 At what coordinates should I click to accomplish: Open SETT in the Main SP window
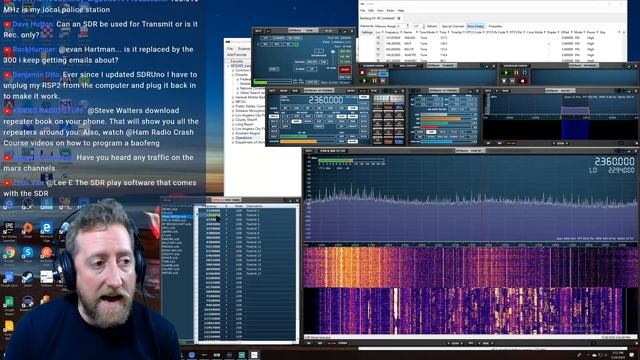click(x=309, y=151)
